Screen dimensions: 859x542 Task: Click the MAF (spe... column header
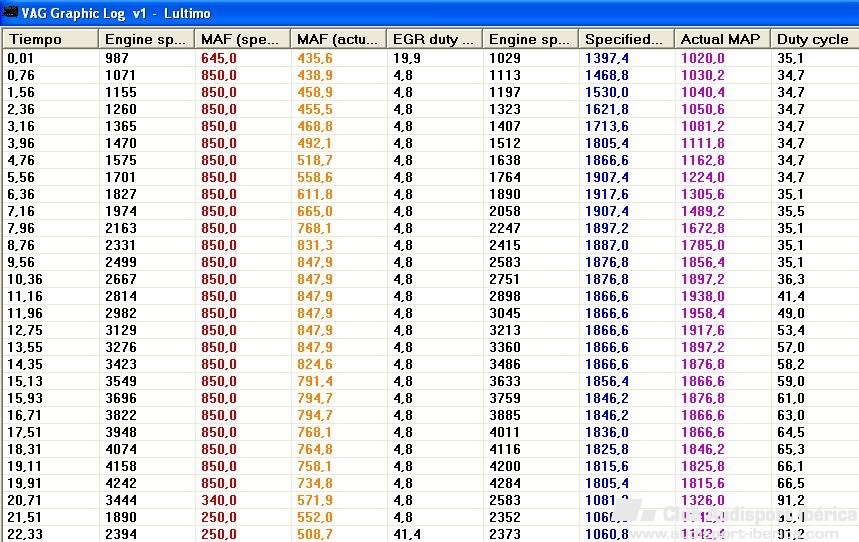point(242,39)
